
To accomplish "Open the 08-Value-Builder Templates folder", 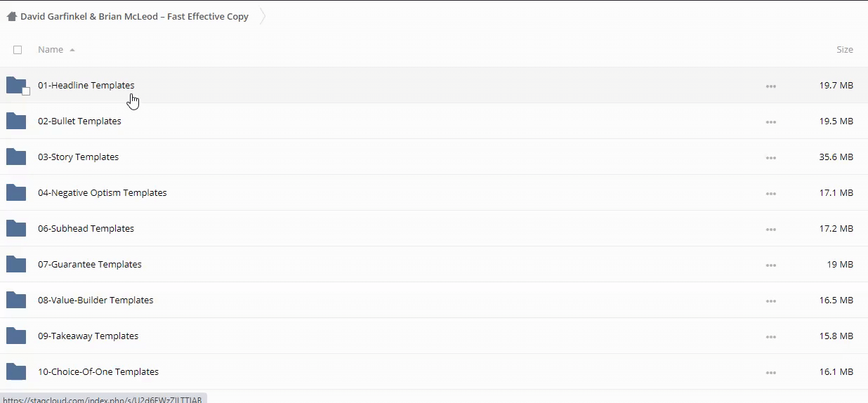I will [x=96, y=300].
